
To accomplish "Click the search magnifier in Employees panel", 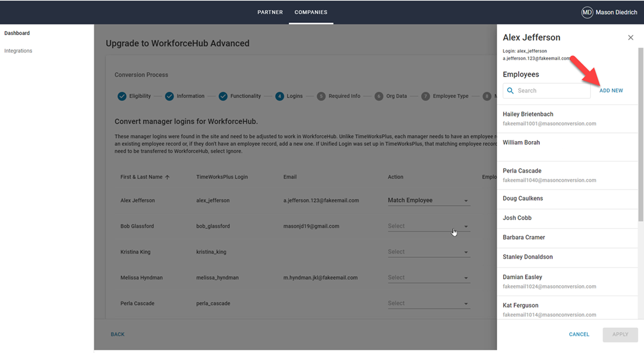I will click(x=510, y=90).
